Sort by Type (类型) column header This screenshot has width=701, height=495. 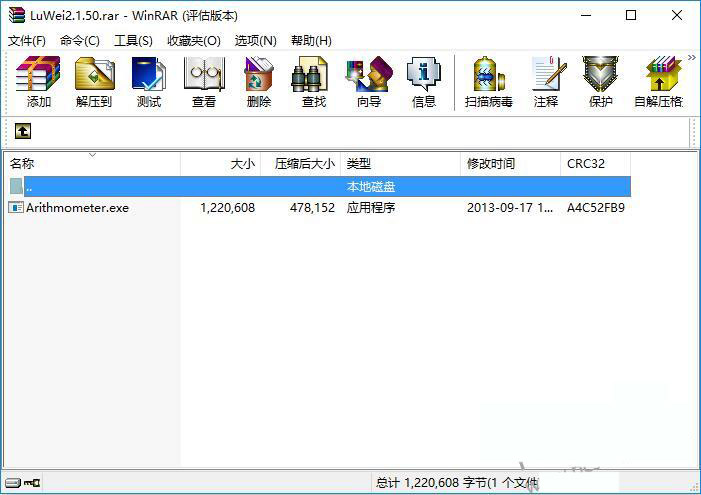[400, 164]
